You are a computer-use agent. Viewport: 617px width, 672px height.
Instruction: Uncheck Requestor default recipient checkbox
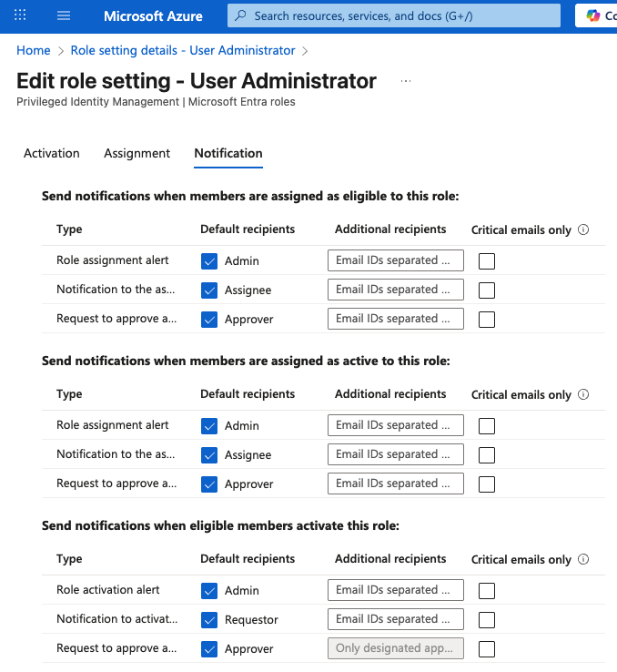(210, 620)
